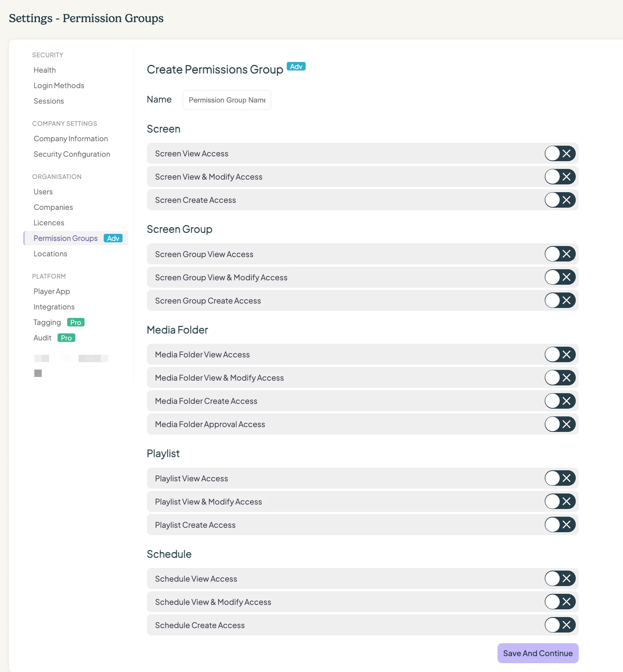This screenshot has width=623, height=672.
Task: Open Audit page
Action: pyautogui.click(x=42, y=338)
